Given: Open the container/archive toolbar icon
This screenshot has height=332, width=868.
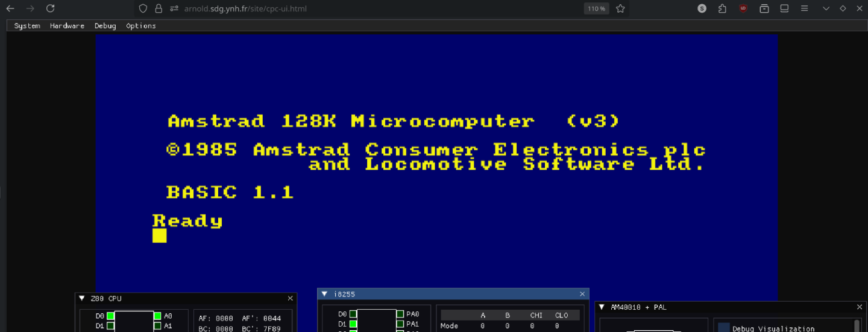Looking at the screenshot, I should point(764,8).
